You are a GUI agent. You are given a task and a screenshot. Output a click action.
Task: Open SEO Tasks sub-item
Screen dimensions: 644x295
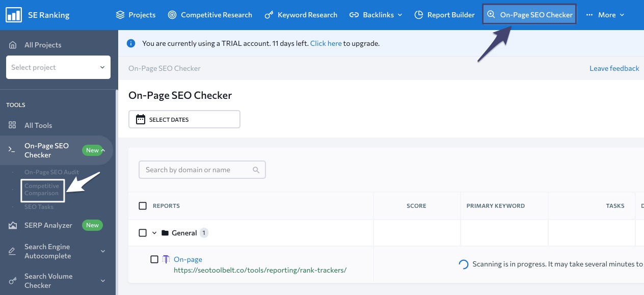tap(39, 207)
